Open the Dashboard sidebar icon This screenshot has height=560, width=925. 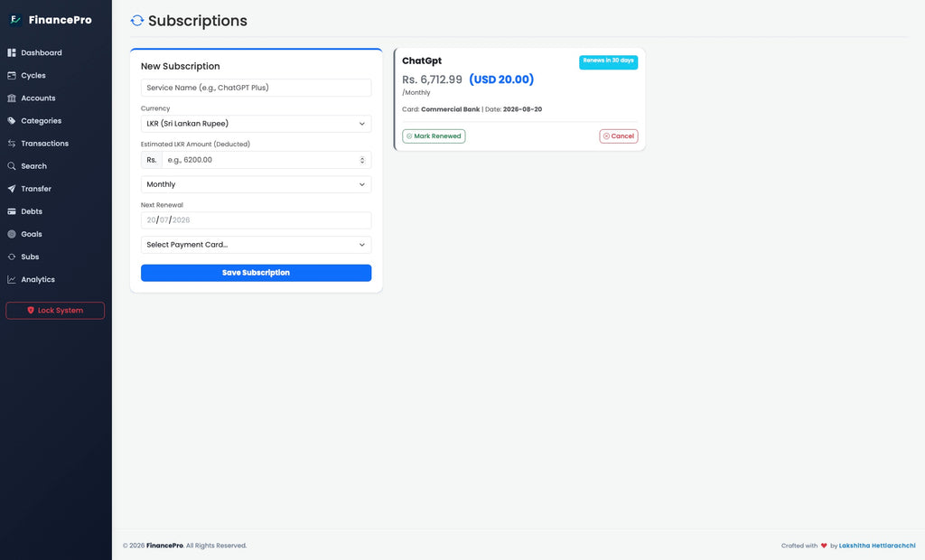coord(11,52)
